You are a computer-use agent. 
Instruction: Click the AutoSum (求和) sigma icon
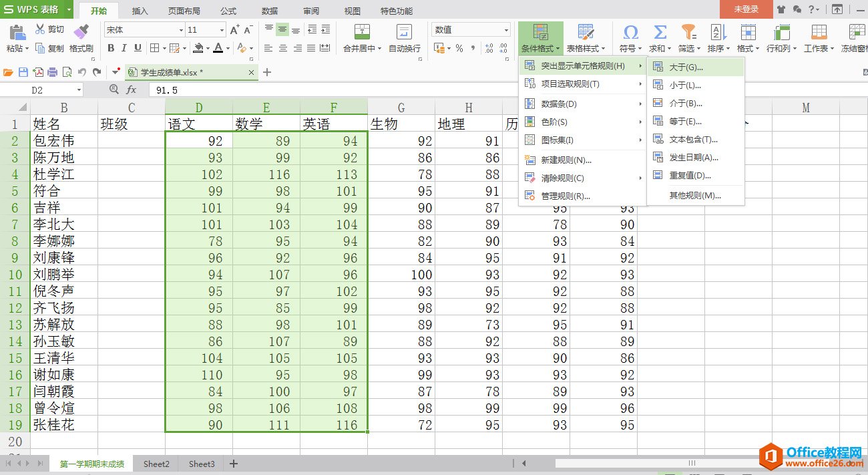[x=660, y=32]
